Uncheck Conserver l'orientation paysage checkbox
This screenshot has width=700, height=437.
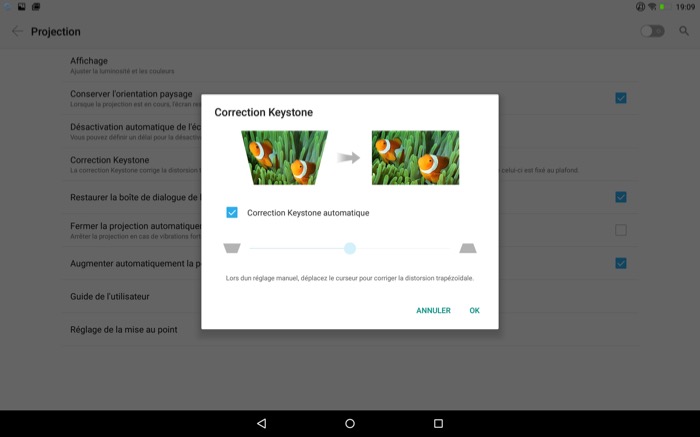(621, 98)
